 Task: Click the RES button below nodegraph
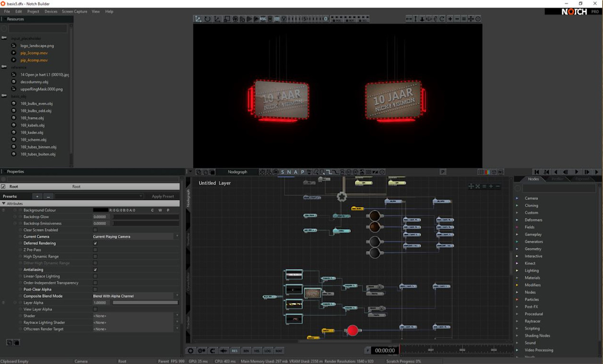coord(235,351)
